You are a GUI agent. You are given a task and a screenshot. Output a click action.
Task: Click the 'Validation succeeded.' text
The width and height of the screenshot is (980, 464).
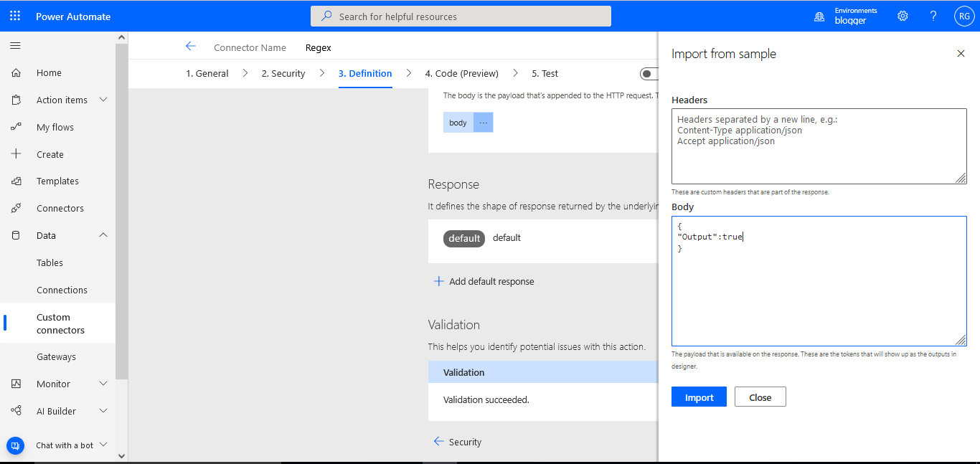[x=486, y=399]
